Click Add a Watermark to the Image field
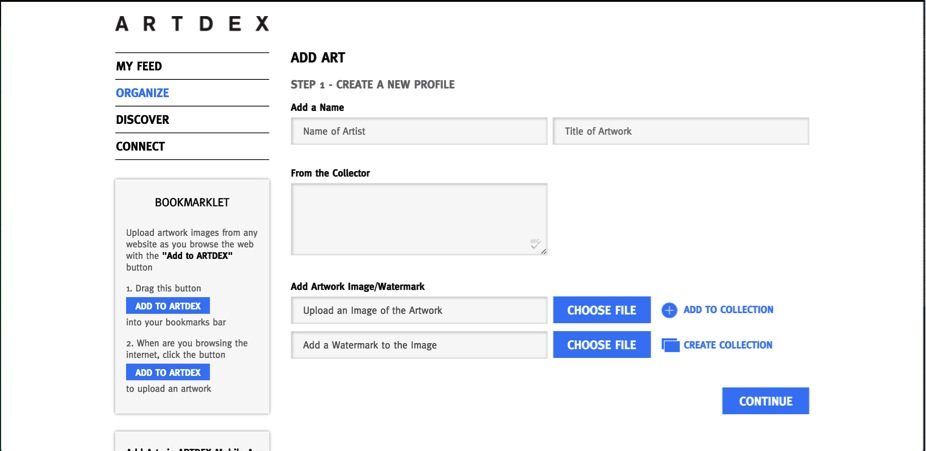This screenshot has height=451, width=926. point(419,345)
